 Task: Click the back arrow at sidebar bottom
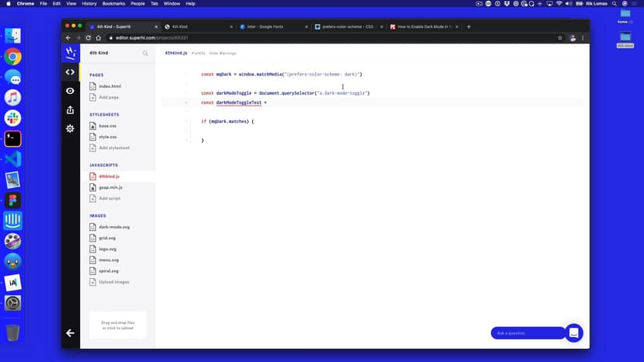70,332
